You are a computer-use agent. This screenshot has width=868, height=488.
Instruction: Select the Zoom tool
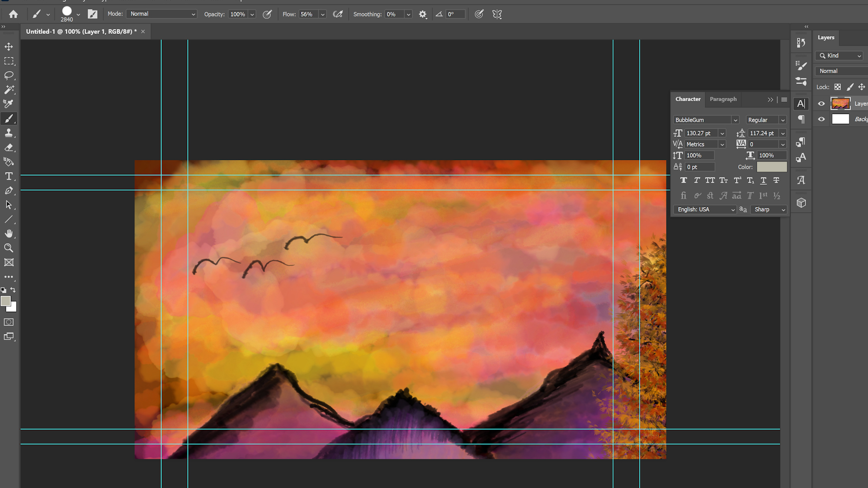(9, 248)
